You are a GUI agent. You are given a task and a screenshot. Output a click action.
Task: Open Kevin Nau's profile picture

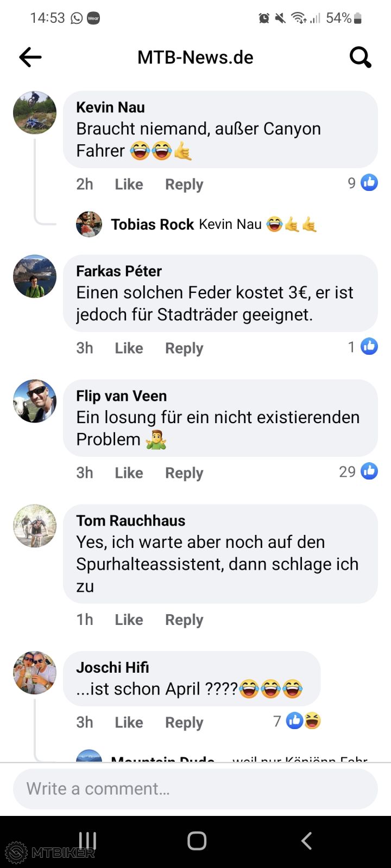(x=35, y=113)
